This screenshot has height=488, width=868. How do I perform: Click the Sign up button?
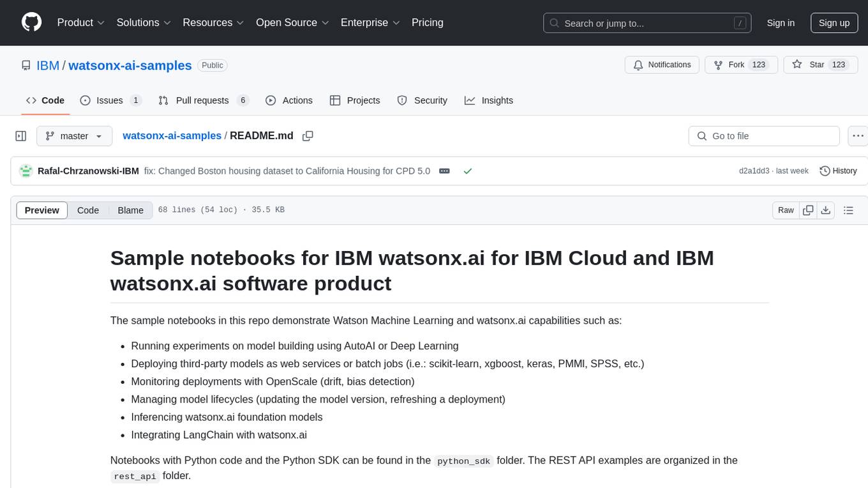tap(834, 23)
